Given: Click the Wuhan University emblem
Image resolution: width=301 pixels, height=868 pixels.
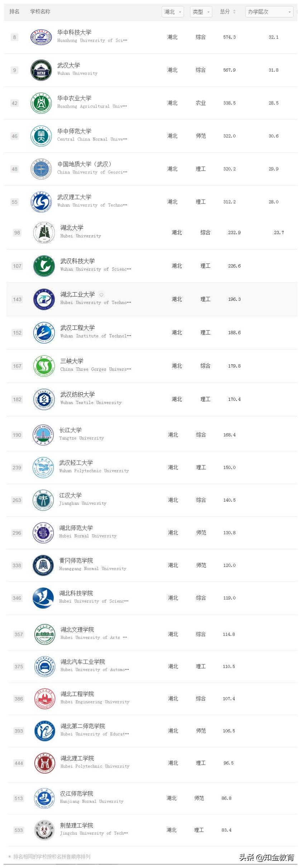Looking at the screenshot, I should 41,70.
